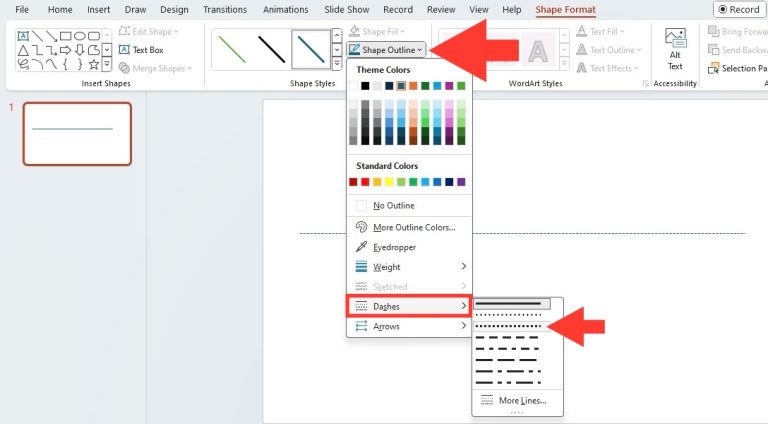Click the Record button

point(739,10)
